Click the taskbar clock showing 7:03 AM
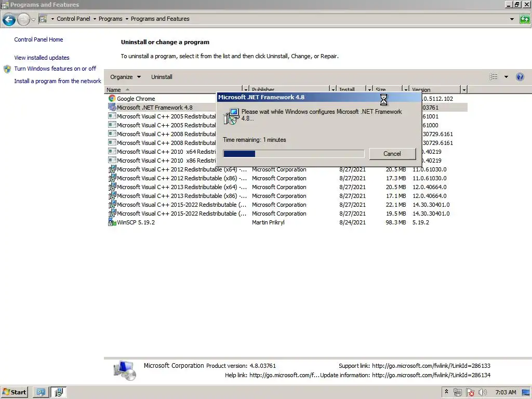This screenshot has width=532, height=399. [506, 393]
